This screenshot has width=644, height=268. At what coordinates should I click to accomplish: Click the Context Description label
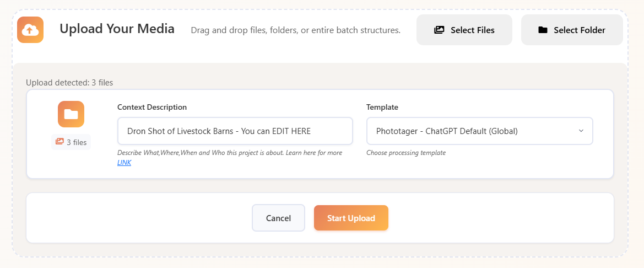tap(152, 107)
